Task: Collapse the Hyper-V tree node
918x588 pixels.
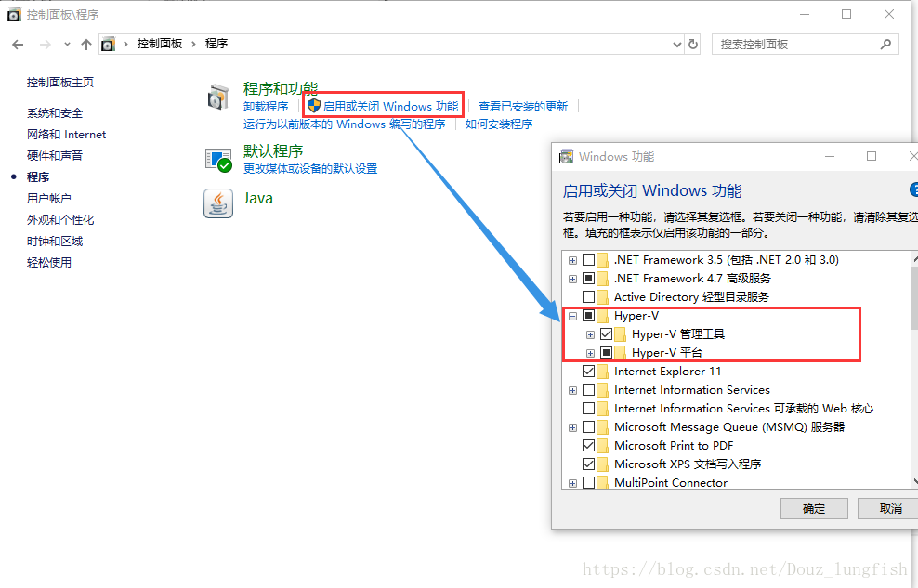Action: pos(572,316)
